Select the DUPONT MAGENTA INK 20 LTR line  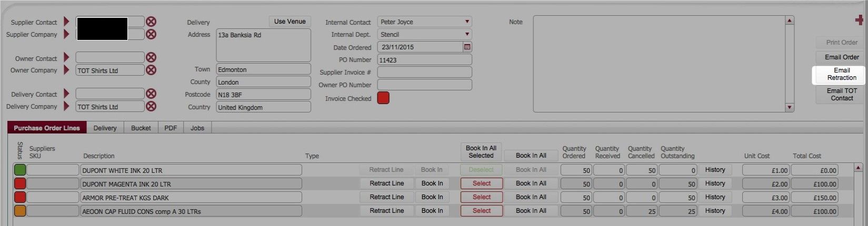click(x=481, y=183)
